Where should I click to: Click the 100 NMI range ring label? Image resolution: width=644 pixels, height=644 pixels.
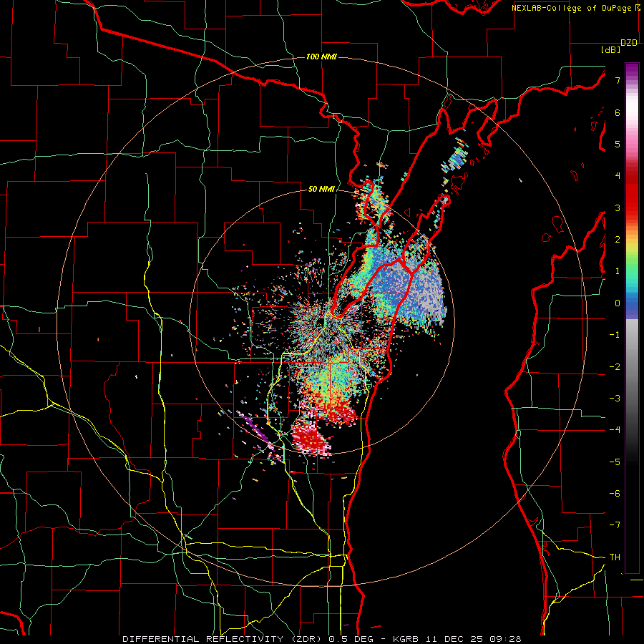(321, 57)
